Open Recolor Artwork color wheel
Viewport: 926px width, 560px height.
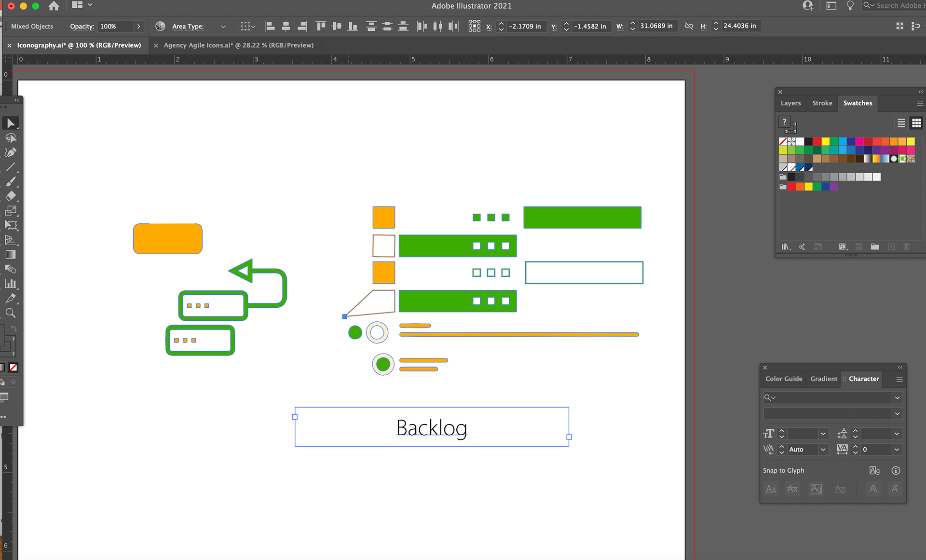pyautogui.click(x=160, y=26)
